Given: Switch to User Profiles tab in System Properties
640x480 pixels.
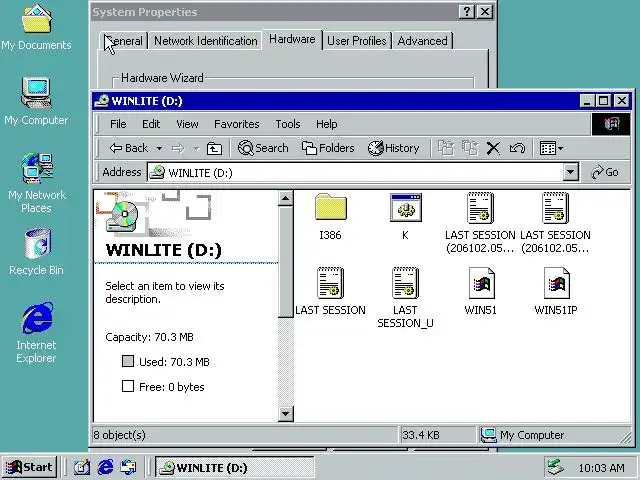Looking at the screenshot, I should [357, 41].
